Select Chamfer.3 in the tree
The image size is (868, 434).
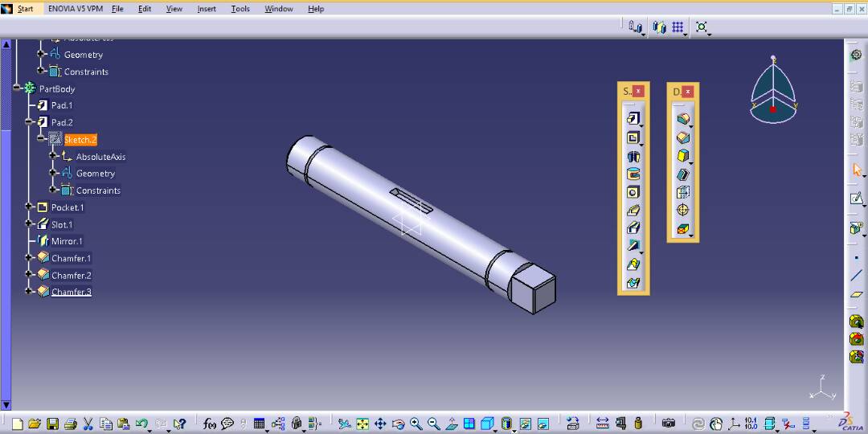(x=71, y=292)
